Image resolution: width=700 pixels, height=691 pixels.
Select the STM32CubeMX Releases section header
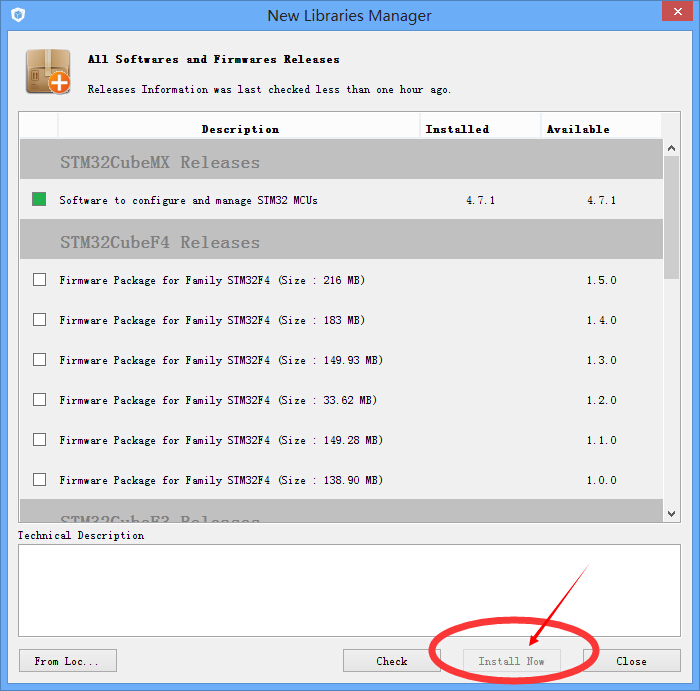coord(342,159)
